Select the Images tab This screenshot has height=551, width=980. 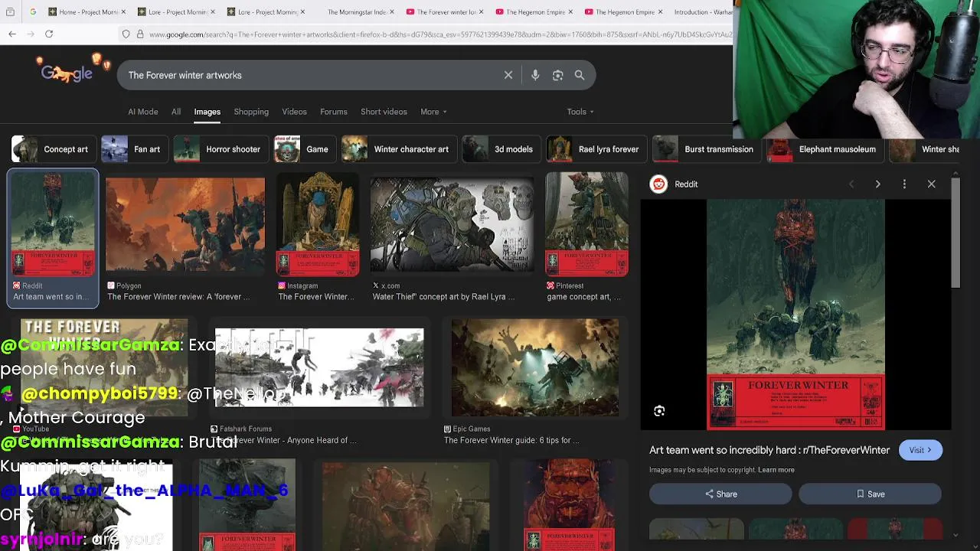tap(207, 112)
